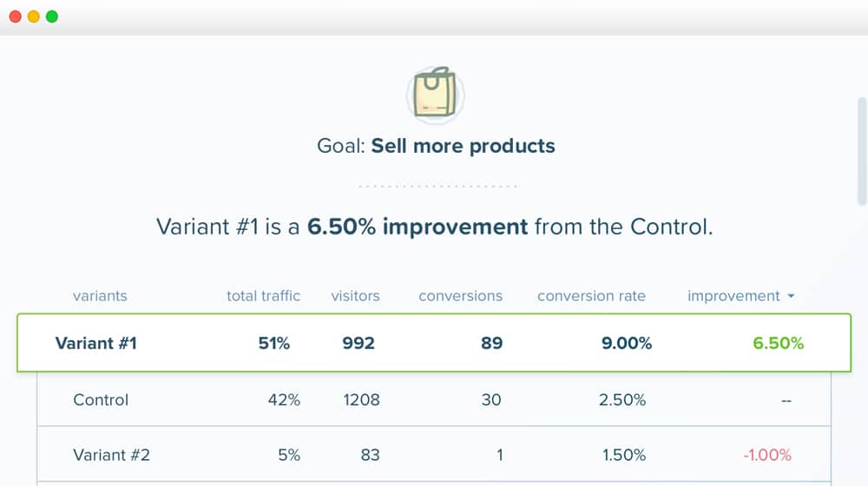Select the Variant #2 row label

point(111,455)
